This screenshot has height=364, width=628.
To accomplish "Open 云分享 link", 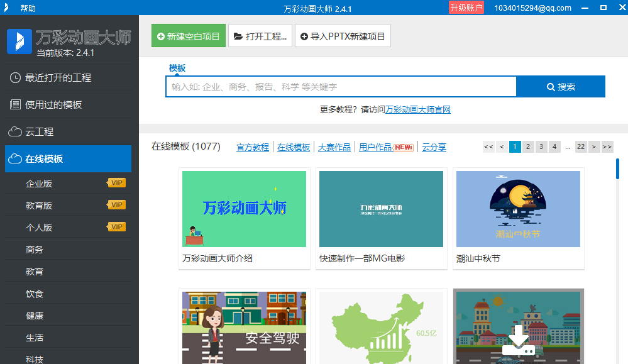I will click(434, 147).
